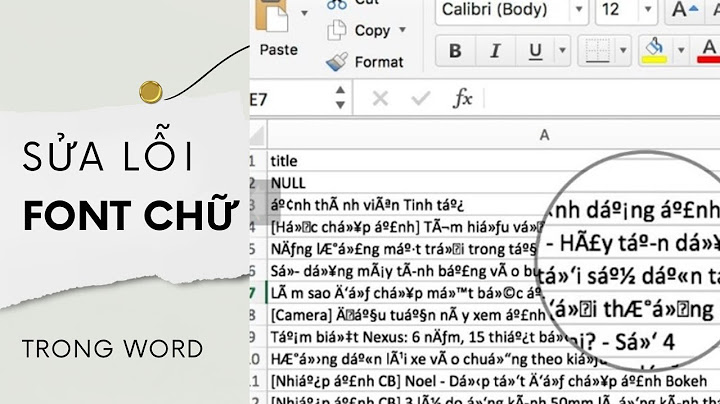The image size is (720, 404).
Task: Click the select-all corner triangle
Action: (258, 135)
